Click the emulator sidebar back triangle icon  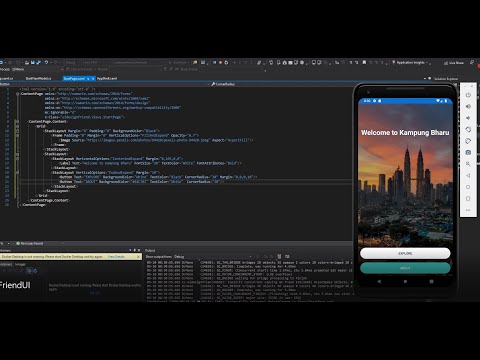click(468, 175)
